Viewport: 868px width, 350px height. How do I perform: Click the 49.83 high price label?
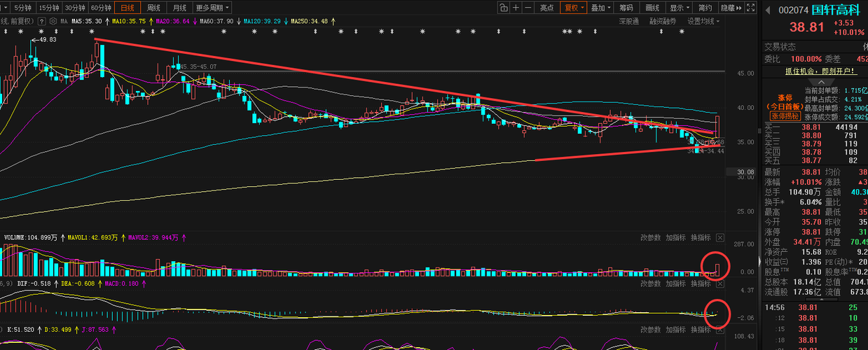48,40
